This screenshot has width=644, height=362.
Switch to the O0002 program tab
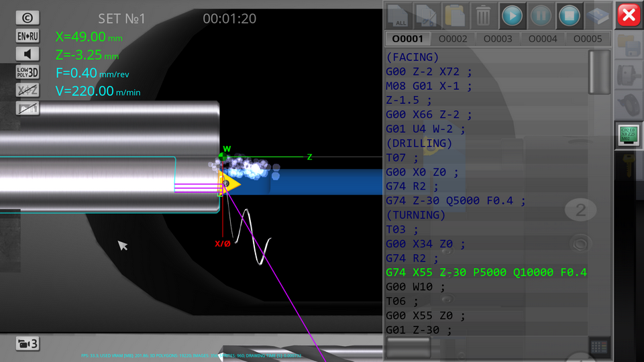[452, 39]
